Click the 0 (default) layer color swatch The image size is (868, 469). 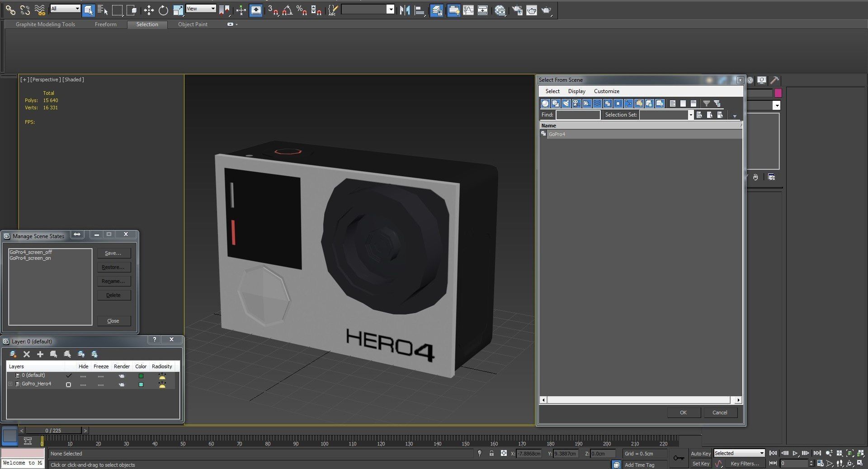[x=141, y=376]
